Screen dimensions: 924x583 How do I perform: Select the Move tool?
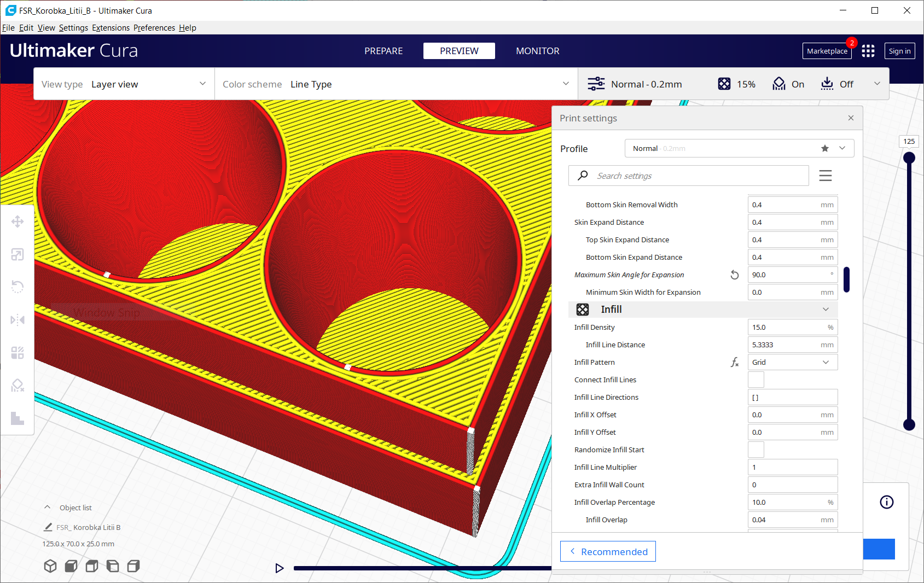pos(17,221)
